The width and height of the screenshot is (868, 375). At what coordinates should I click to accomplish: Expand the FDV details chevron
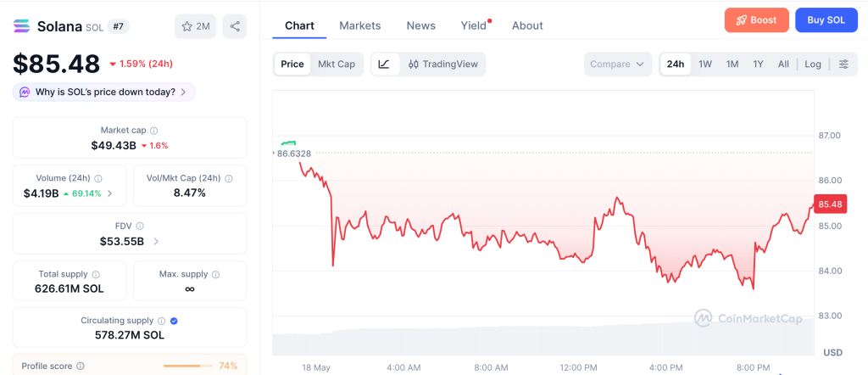coord(156,242)
